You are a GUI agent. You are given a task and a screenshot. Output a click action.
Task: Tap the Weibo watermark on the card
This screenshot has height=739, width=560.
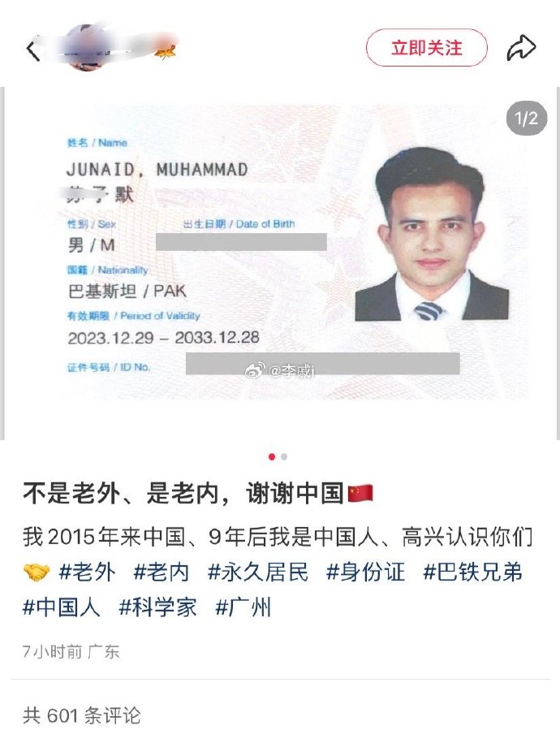pyautogui.click(x=280, y=371)
